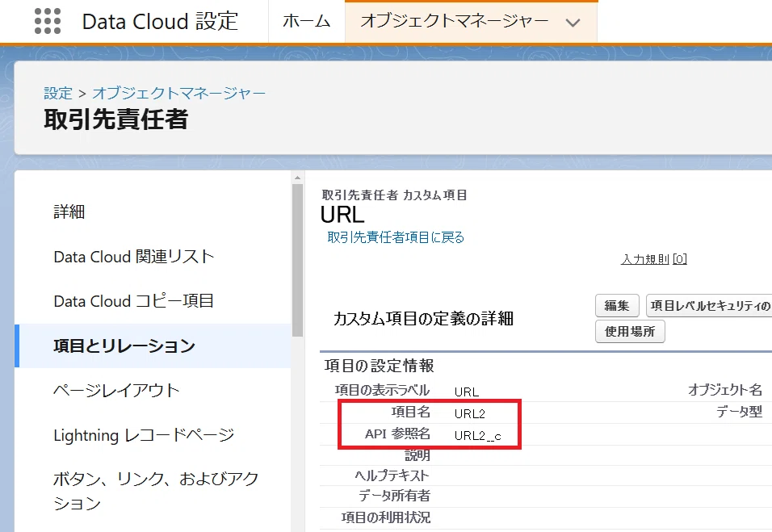
Task: Click the 項目の表示ラベル URL value
Action: point(467,392)
